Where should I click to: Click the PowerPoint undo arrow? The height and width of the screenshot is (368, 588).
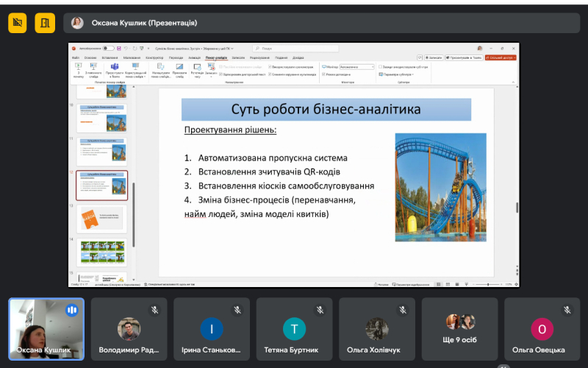126,49
